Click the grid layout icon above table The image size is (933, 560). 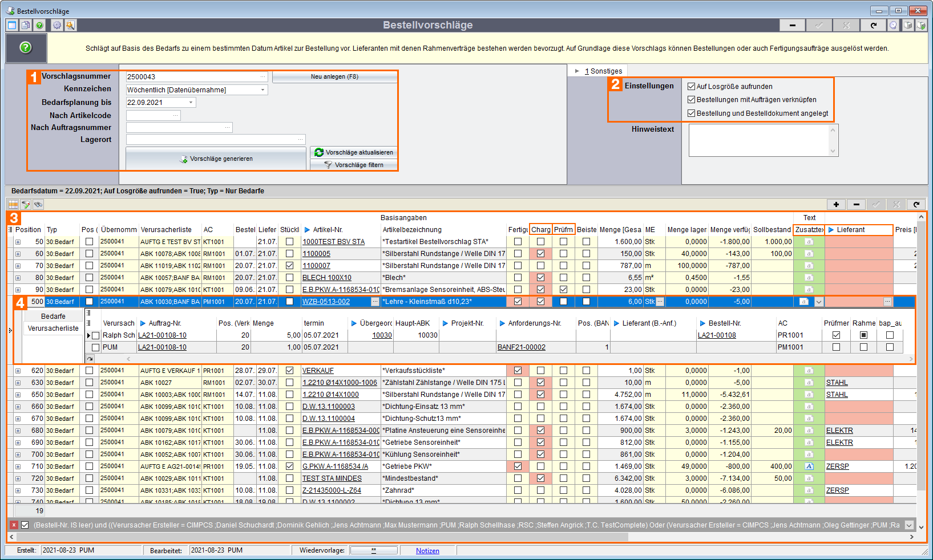13,204
